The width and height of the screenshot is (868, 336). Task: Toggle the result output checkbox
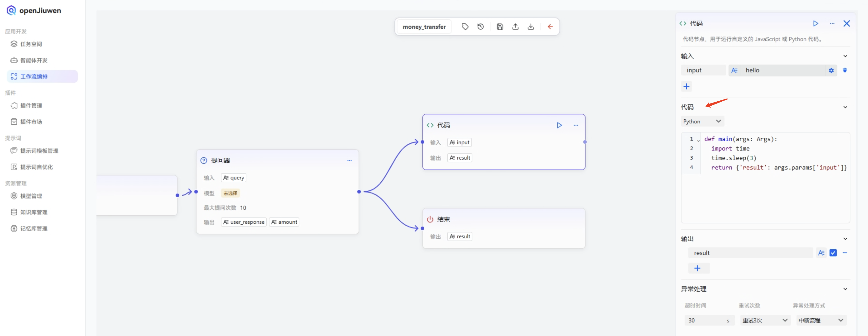point(833,253)
